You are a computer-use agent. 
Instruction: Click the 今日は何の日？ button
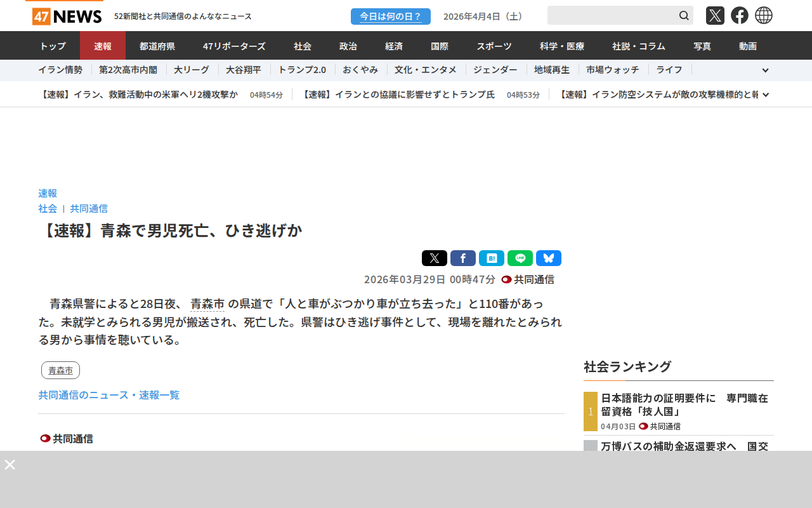pos(391,17)
